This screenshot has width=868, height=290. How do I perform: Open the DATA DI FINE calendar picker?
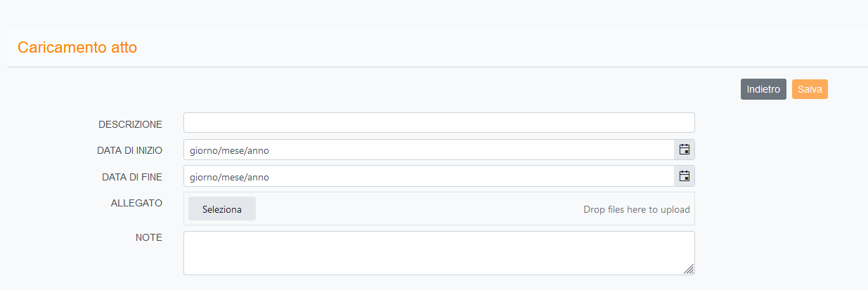pos(685,176)
